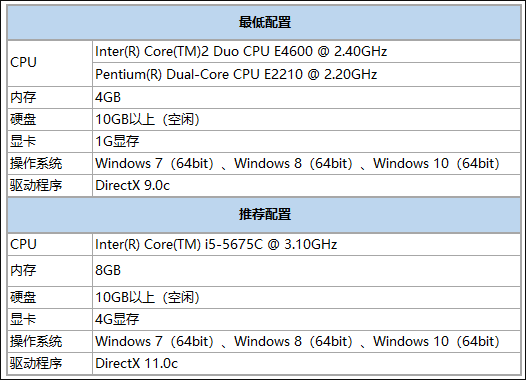Select the Core(TM)2 Duo E4600 CPU cell
526x380 pixels.
click(x=306, y=52)
